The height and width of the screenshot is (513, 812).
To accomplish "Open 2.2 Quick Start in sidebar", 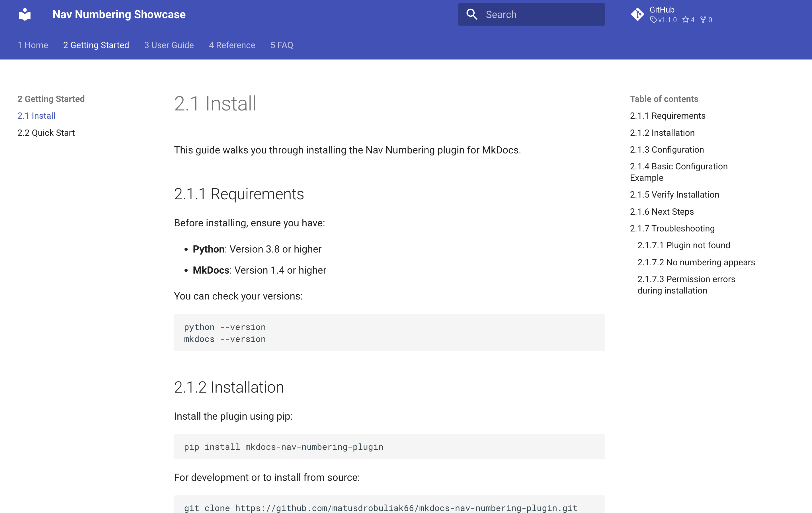I will point(46,133).
